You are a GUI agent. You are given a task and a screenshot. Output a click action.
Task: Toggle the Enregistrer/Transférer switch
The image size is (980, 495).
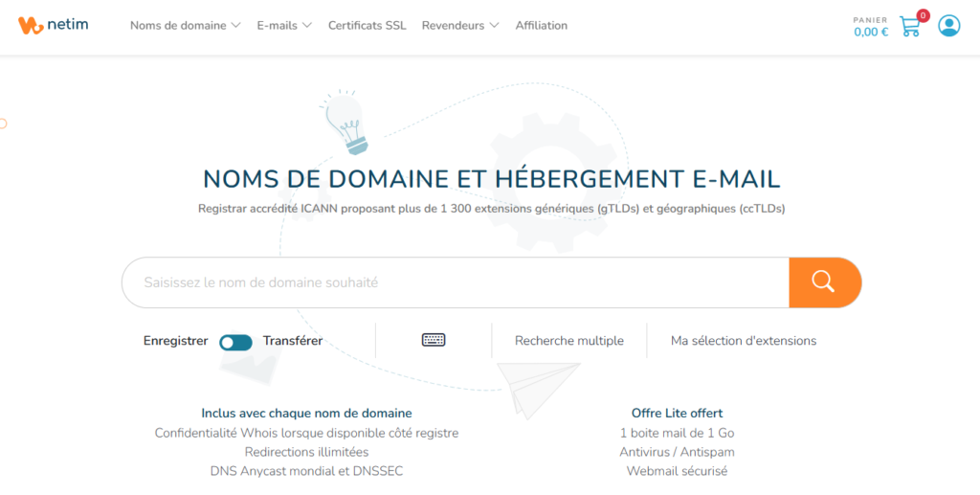[x=235, y=341]
